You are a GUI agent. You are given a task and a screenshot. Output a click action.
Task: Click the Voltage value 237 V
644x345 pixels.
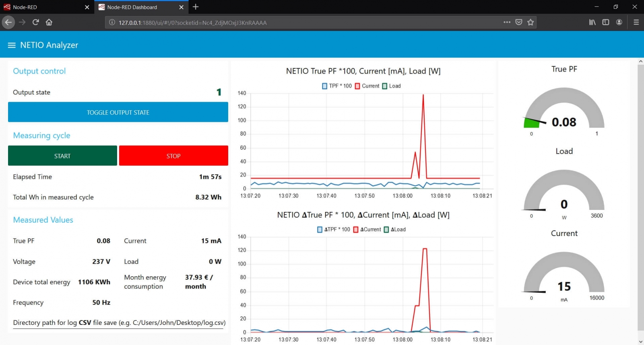point(101,262)
